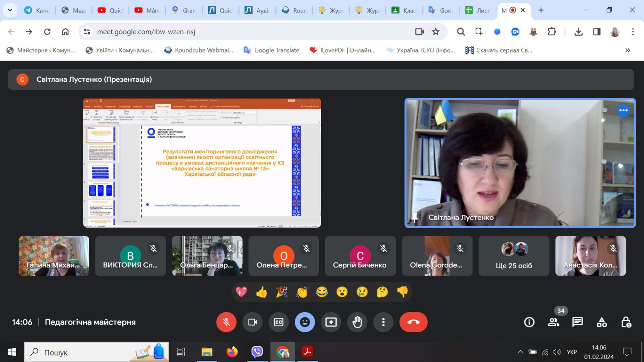Open the present screen share button
Image resolution: width=644 pixels, height=362 pixels.
331,322
